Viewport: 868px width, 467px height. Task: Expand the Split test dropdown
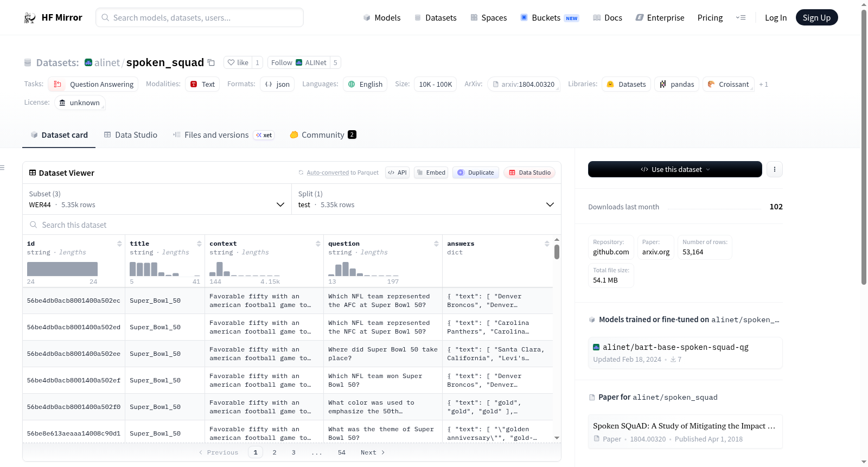[426, 199]
